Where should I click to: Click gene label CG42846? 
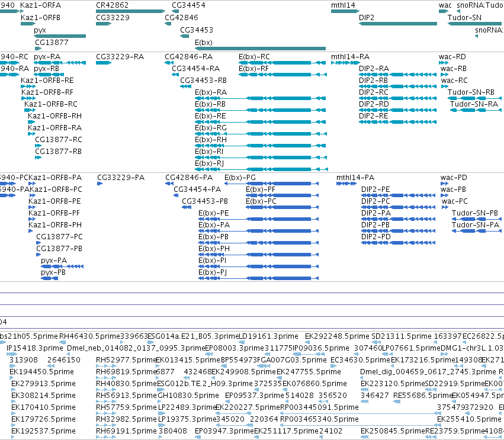pyautogui.click(x=181, y=18)
